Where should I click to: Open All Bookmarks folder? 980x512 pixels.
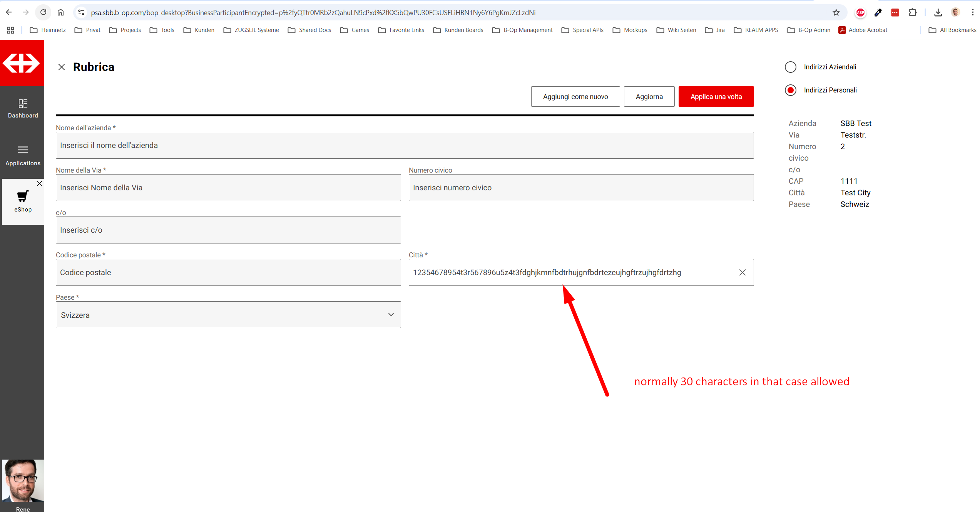[952, 30]
